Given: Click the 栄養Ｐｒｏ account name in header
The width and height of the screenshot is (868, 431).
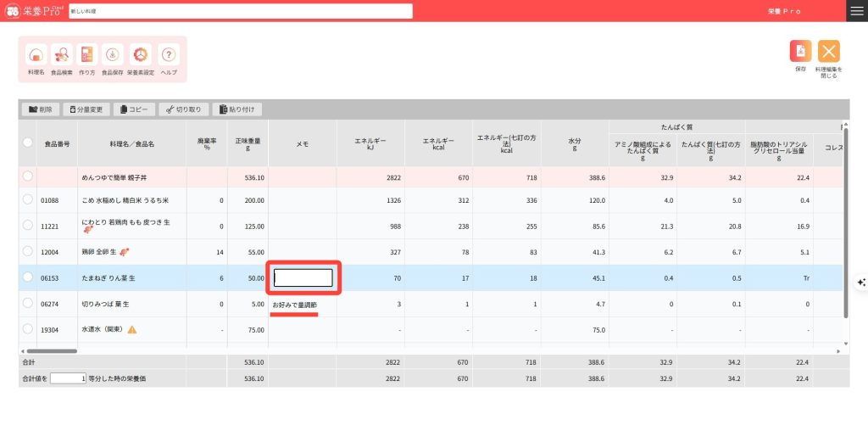Looking at the screenshot, I should [x=784, y=11].
